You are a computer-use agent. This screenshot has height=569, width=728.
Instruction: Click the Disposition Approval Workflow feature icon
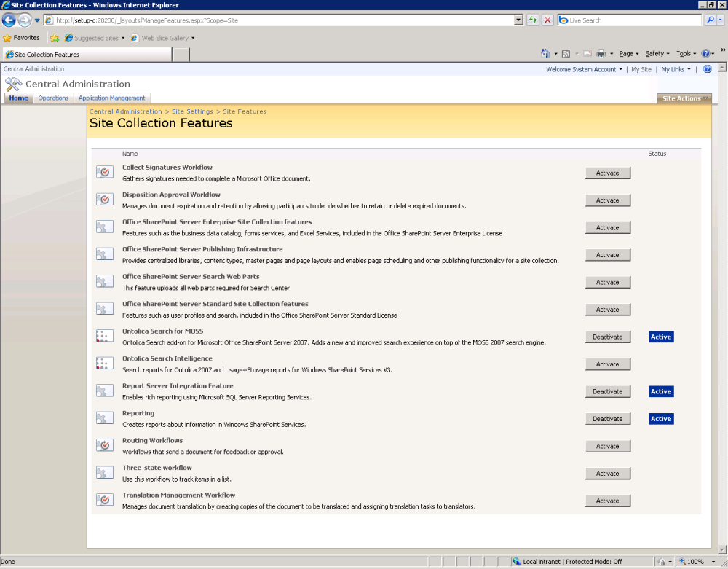[105, 200]
